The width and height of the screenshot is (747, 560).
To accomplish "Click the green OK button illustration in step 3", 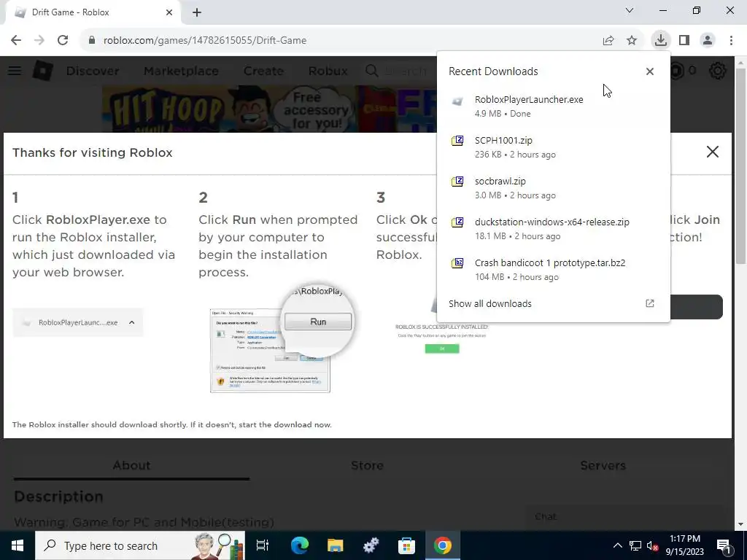I will tap(442, 349).
